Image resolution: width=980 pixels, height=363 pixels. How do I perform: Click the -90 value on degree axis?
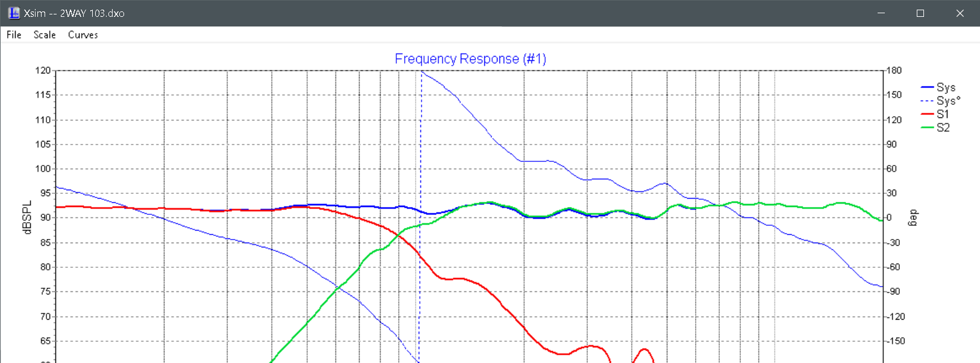893,291
